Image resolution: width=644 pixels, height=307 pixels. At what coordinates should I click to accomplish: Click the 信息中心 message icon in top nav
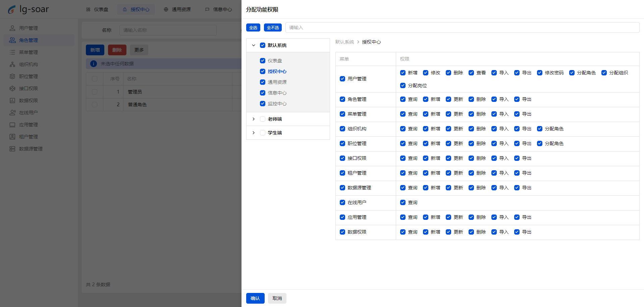point(207,9)
